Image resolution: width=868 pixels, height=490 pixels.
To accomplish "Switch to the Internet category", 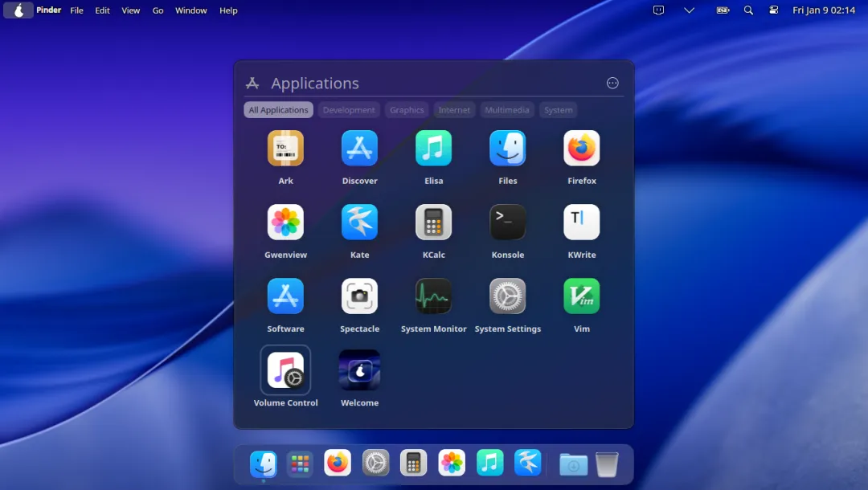I will tap(454, 110).
